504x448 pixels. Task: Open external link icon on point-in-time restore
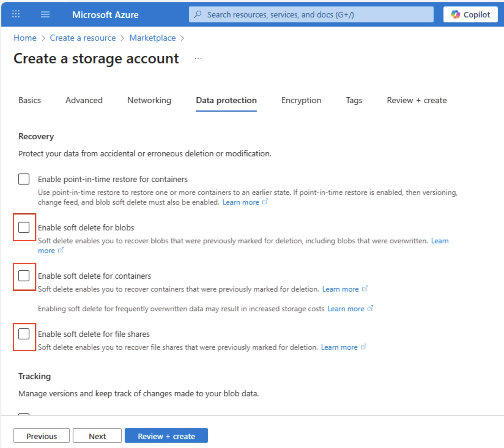click(265, 202)
